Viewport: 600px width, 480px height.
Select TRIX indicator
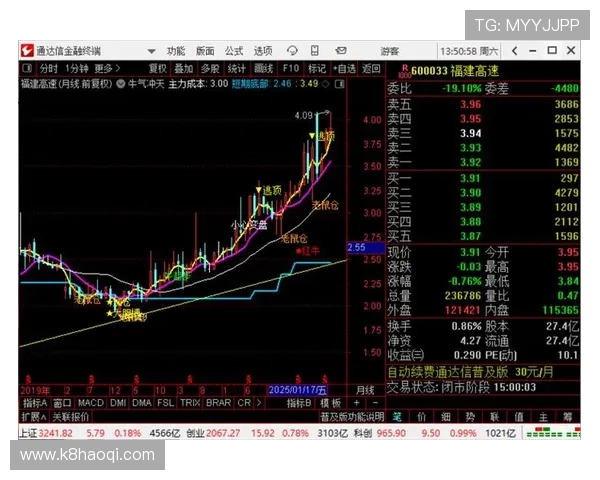190,403
